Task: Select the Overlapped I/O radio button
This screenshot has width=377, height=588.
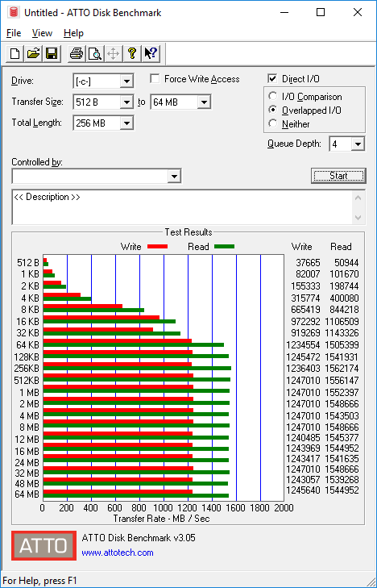Action: [273, 111]
